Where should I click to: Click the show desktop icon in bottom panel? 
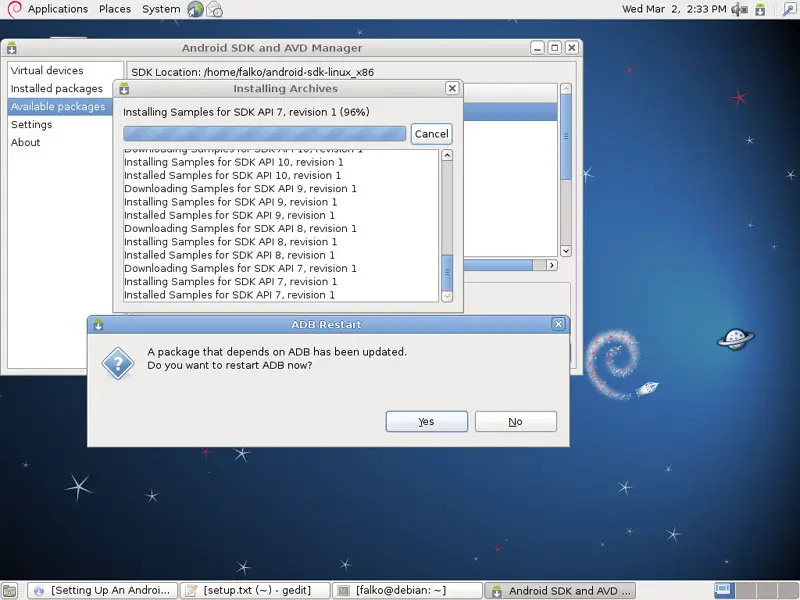pos(10,590)
